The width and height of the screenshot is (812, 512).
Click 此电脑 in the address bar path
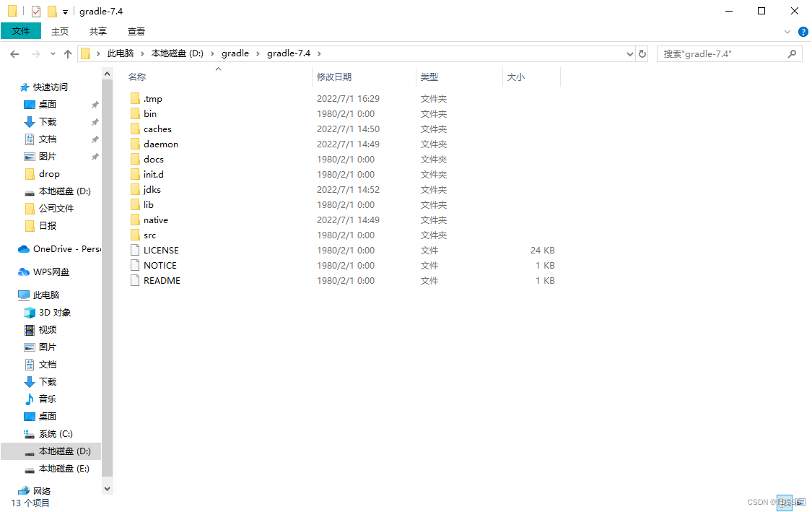(119, 53)
